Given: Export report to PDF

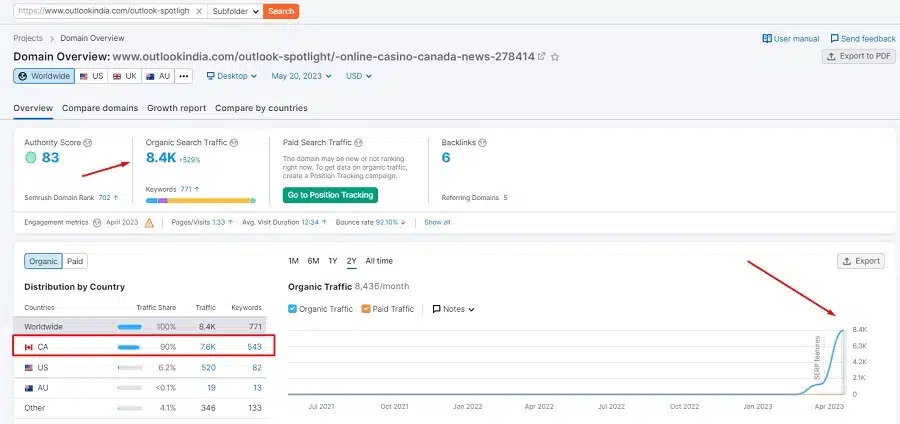Looking at the screenshot, I should 859,56.
